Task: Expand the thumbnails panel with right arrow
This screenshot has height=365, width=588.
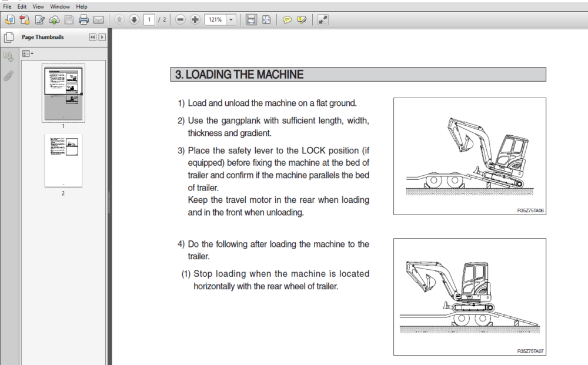Action: point(102,37)
